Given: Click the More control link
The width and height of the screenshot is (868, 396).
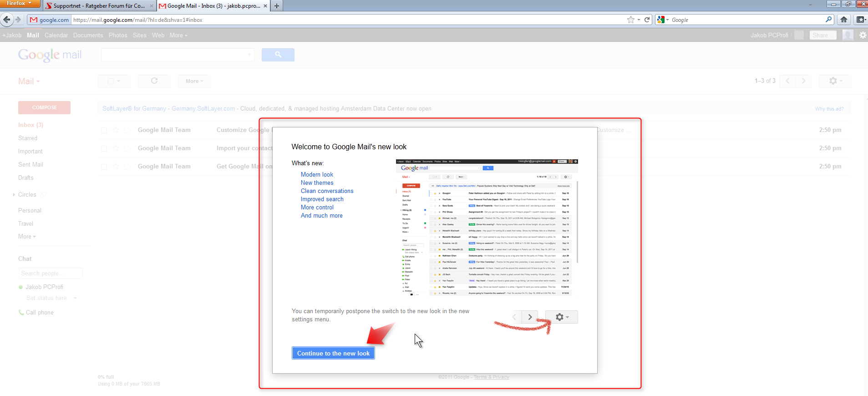Looking at the screenshot, I should pyautogui.click(x=317, y=207).
